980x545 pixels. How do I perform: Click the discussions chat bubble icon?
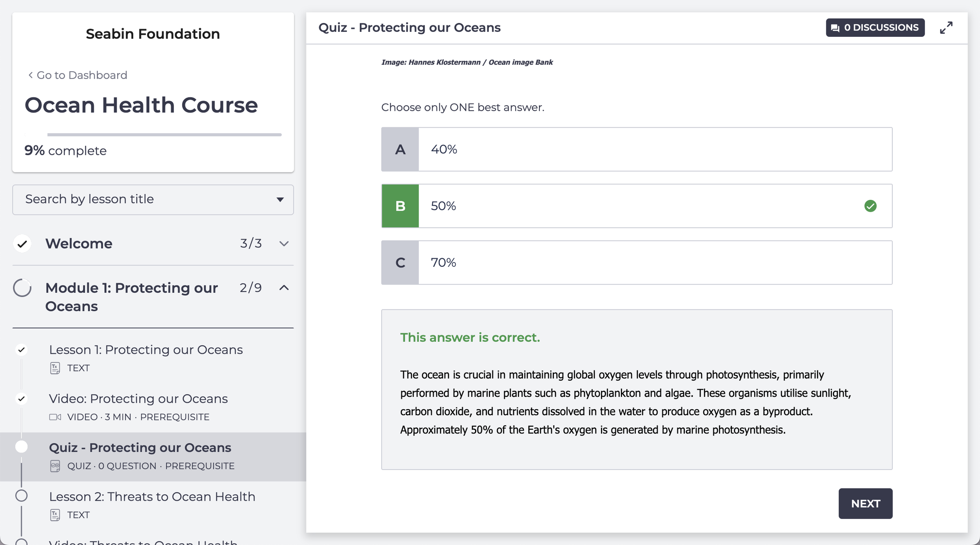pyautogui.click(x=835, y=28)
